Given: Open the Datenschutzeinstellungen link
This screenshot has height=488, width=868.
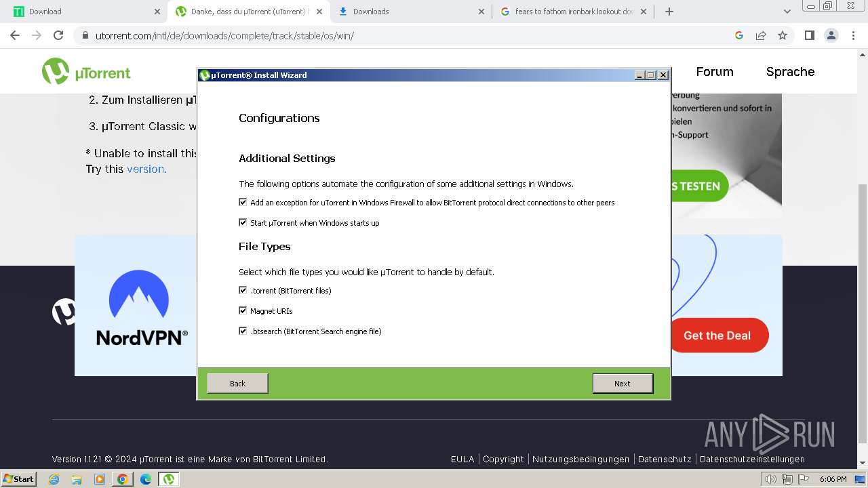Looking at the screenshot, I should [752, 459].
